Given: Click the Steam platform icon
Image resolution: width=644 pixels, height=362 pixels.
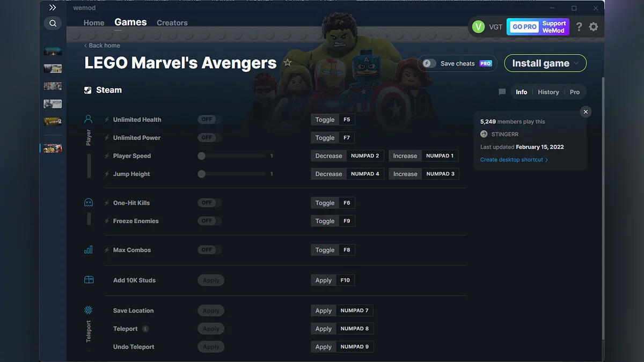Looking at the screenshot, I should pos(88,90).
